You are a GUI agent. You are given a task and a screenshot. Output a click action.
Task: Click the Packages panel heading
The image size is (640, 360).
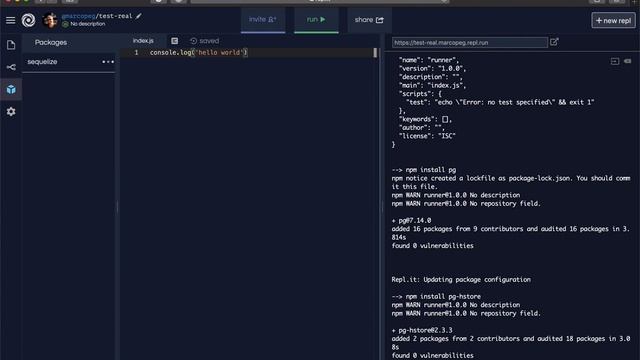51,42
